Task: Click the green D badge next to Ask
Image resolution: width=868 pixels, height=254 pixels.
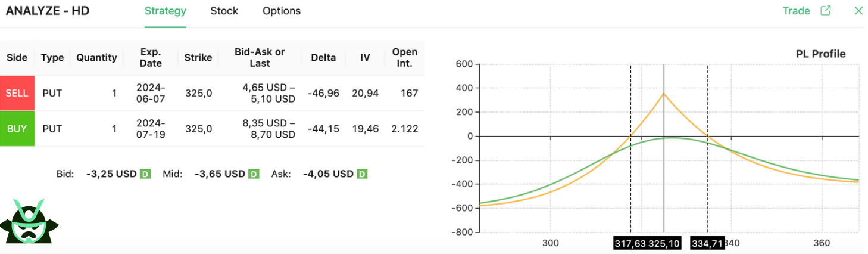Action: click(x=362, y=174)
